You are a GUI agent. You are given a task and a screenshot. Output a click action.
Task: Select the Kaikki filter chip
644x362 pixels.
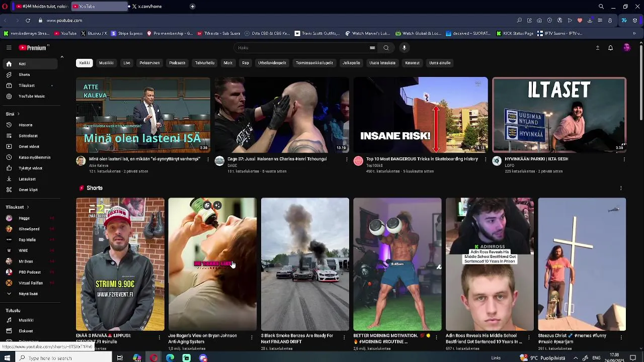point(85,63)
